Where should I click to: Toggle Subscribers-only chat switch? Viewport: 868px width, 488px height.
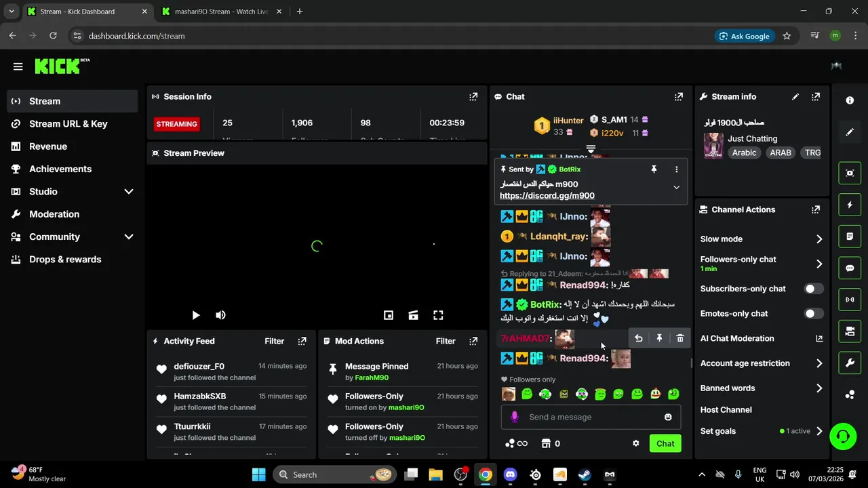(x=813, y=289)
